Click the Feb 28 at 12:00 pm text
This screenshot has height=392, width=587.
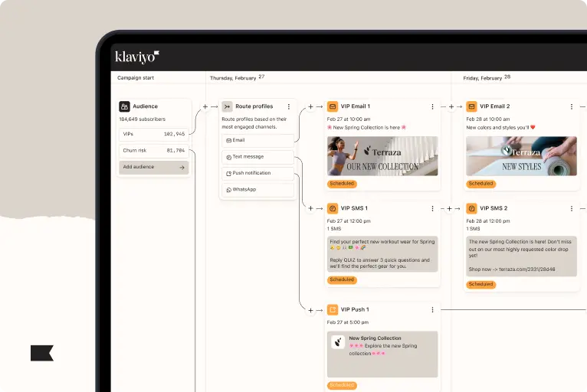point(488,221)
